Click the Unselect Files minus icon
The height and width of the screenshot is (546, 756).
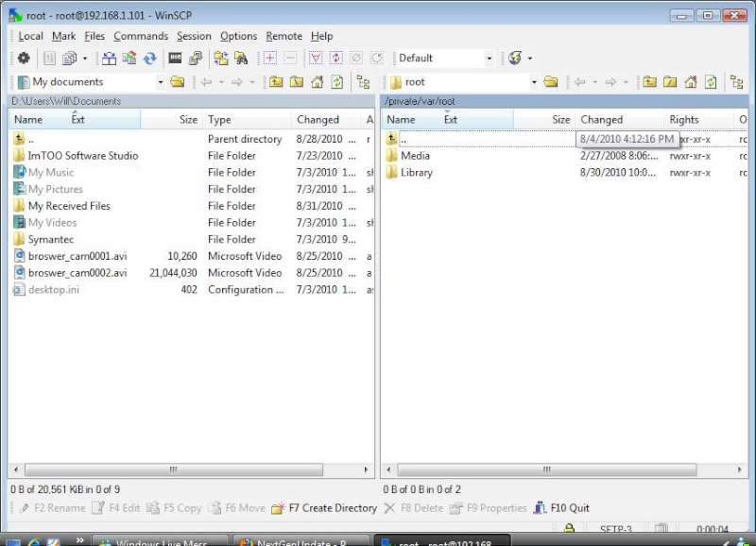[290, 59]
